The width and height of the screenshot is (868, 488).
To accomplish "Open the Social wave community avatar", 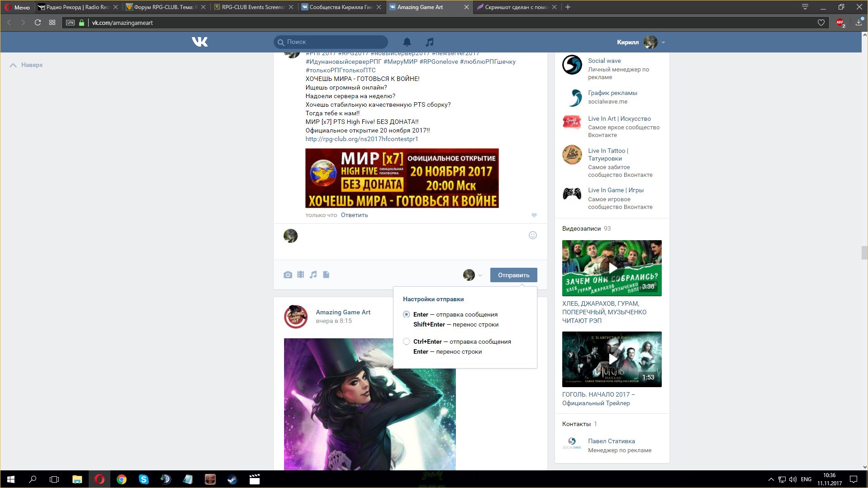I will (572, 65).
